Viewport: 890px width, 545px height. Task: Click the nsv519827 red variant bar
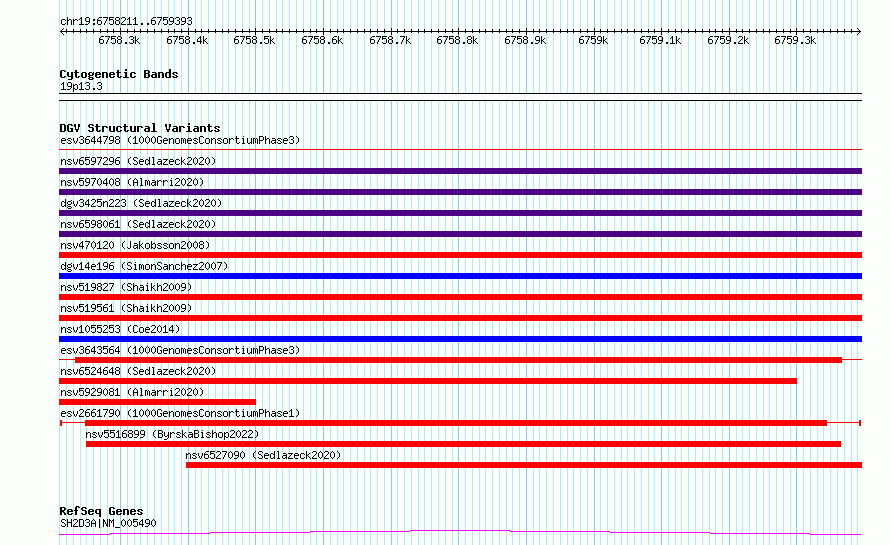click(x=460, y=297)
